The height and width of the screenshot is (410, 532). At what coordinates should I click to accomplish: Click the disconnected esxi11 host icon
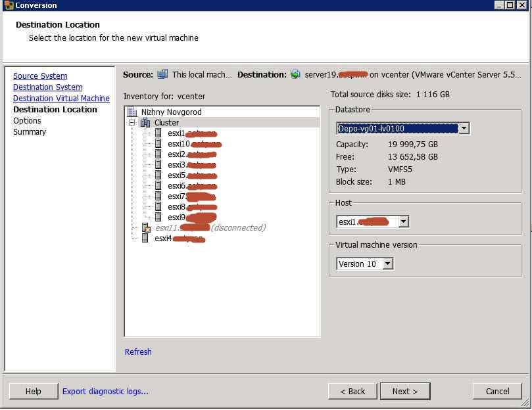(146, 228)
